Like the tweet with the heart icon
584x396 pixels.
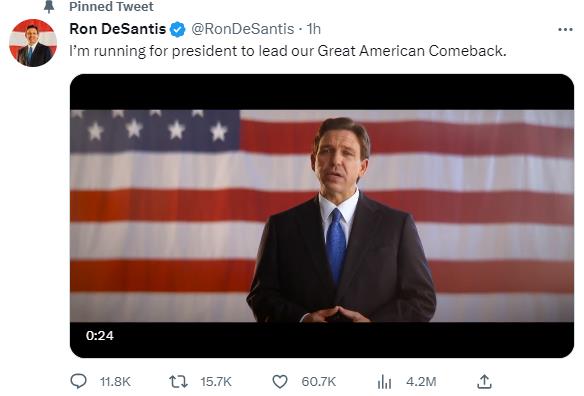280,382
